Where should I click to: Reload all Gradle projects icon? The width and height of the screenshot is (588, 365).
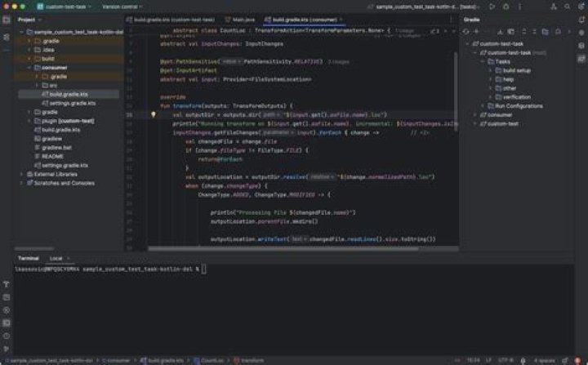tap(465, 32)
